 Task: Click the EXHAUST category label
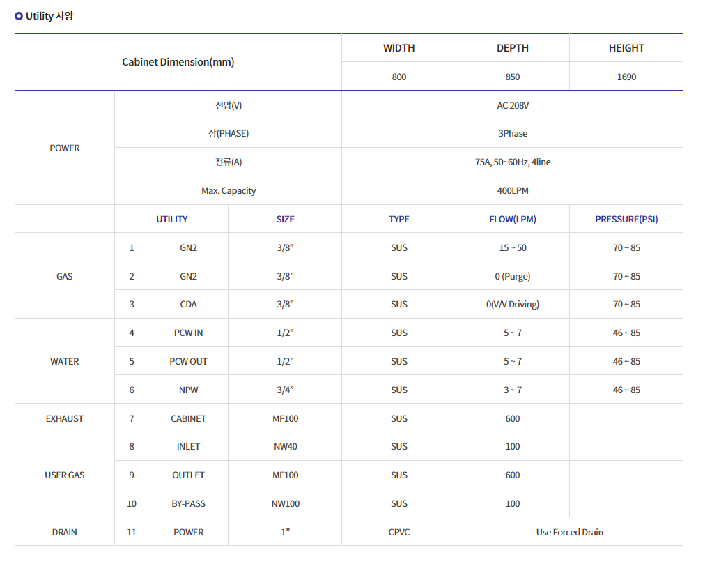64,419
